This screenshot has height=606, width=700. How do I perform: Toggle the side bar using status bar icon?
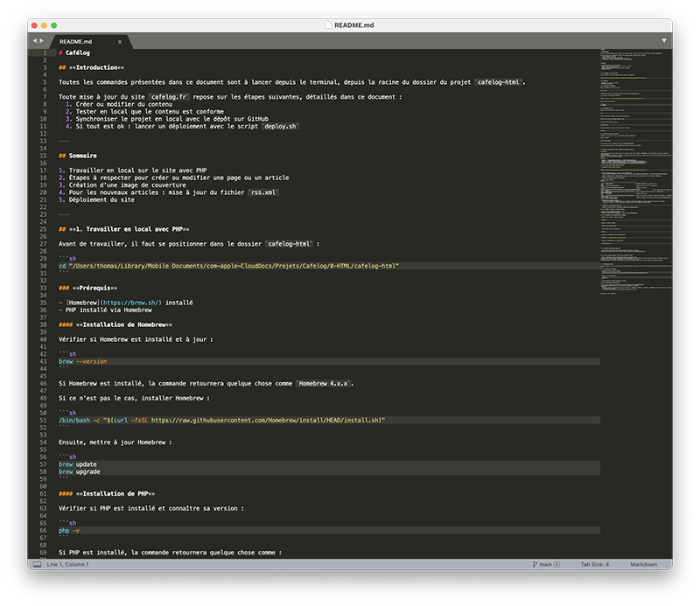tap(37, 564)
